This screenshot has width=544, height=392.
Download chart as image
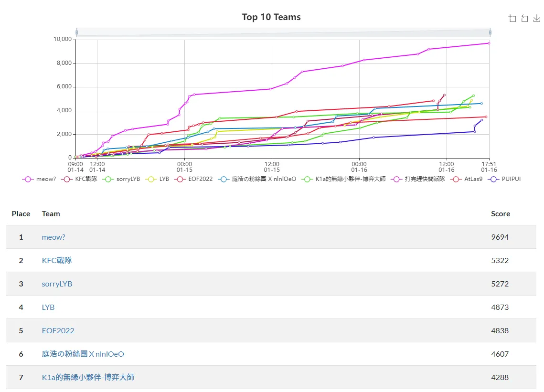(537, 19)
